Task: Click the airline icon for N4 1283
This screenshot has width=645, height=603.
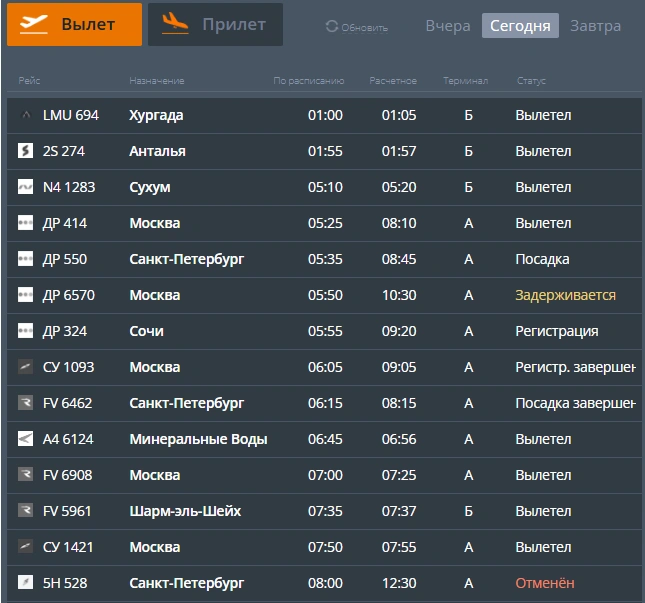Action: pos(26,187)
